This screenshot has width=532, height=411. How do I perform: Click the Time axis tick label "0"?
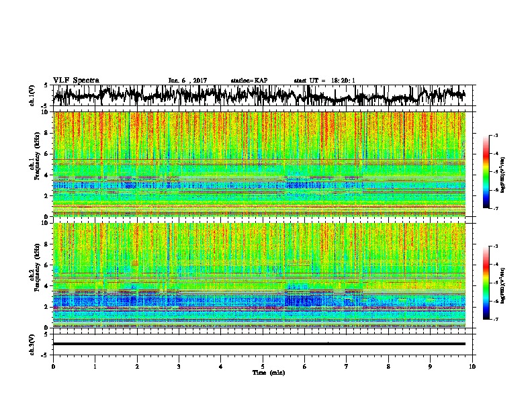[53, 367]
